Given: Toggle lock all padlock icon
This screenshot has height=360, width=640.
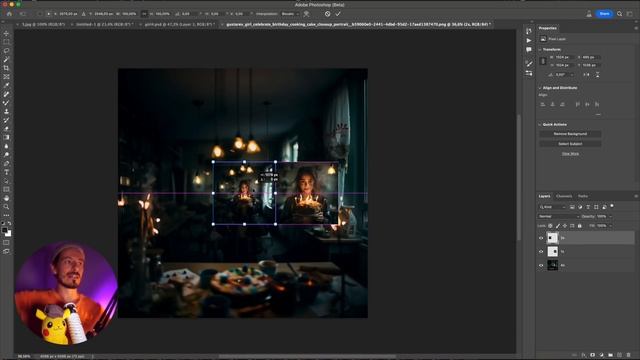Looking at the screenshot, I should point(580,226).
